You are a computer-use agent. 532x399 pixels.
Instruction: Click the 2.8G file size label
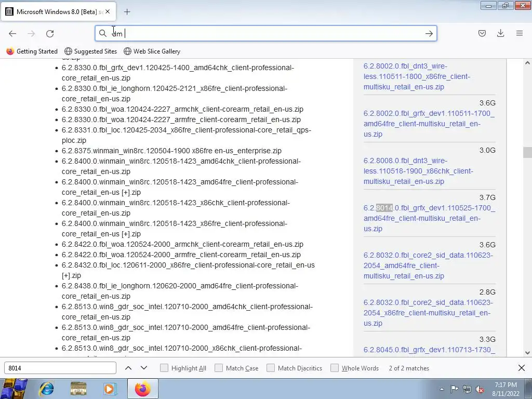487,292
